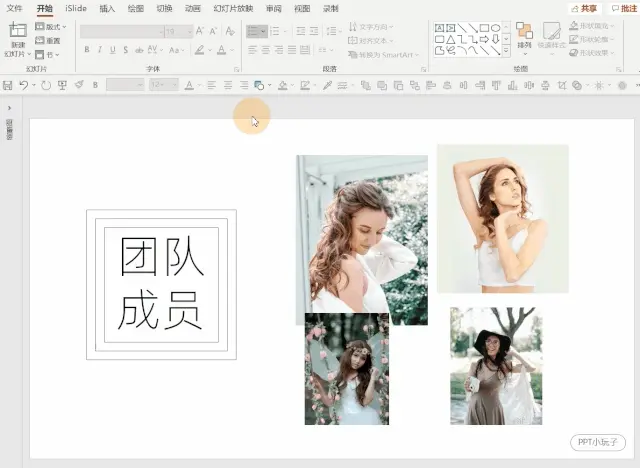Open the Align Text (对齐文本) dropdown

tap(371, 40)
